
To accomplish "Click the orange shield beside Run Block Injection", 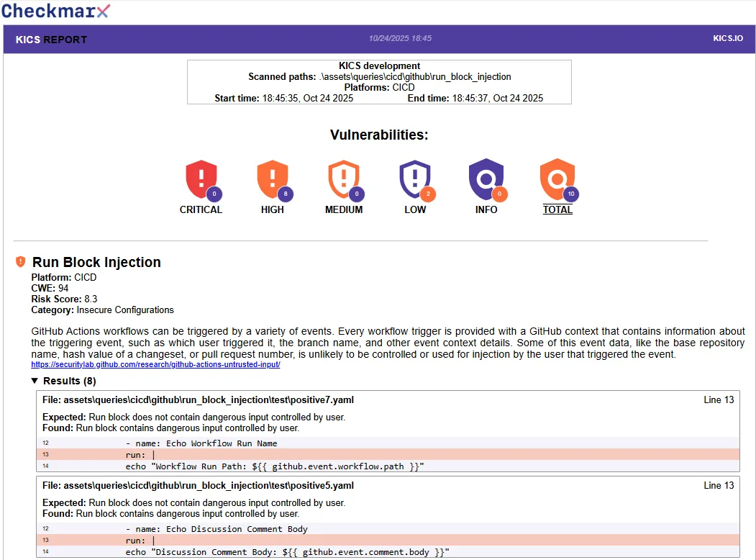I will click(x=20, y=262).
